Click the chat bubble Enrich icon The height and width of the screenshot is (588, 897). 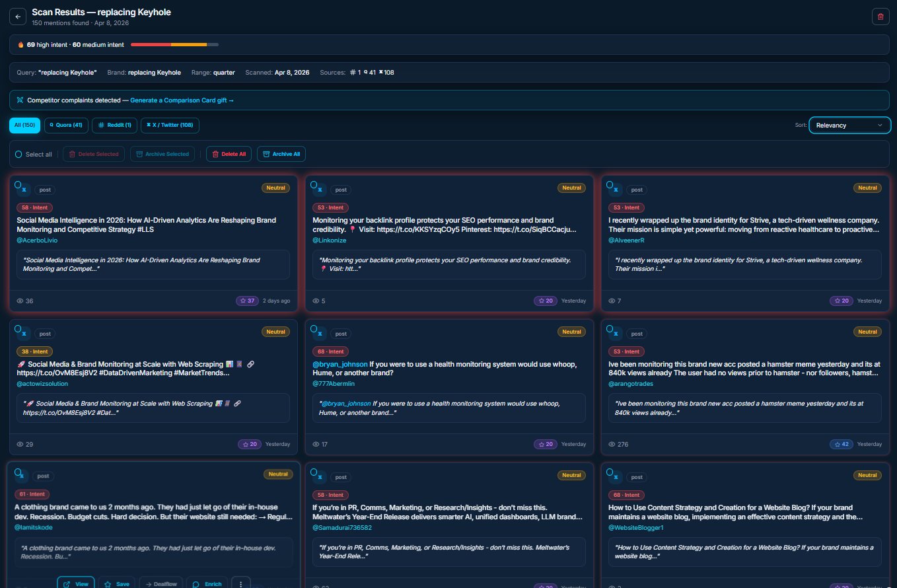point(195,583)
